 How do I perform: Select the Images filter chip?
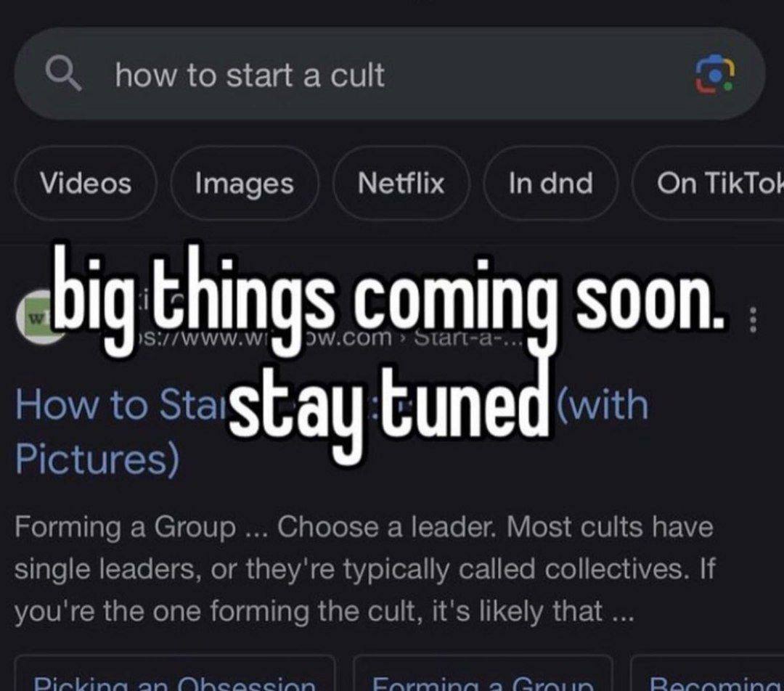click(245, 182)
